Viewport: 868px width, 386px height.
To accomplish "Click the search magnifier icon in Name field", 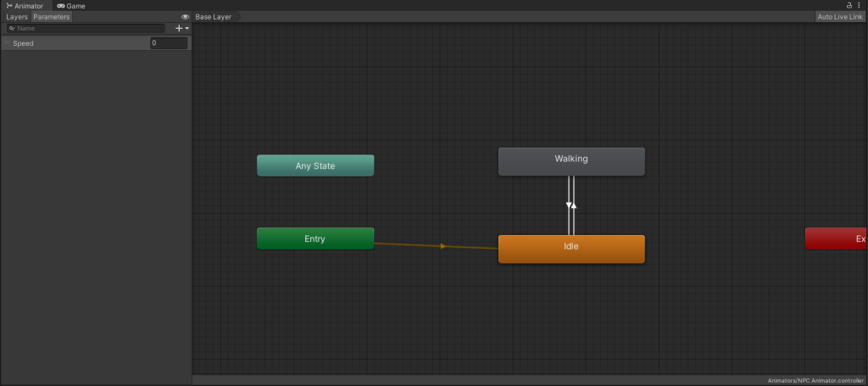I will tap(12, 28).
